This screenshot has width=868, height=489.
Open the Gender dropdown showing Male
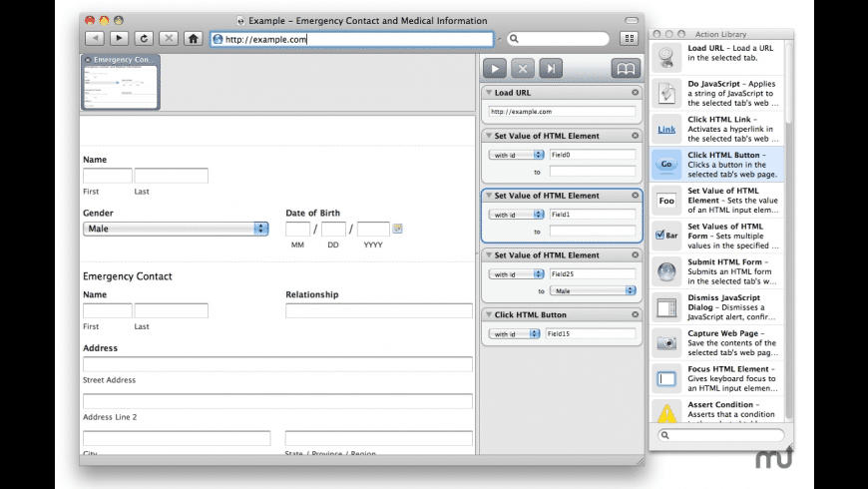176,229
